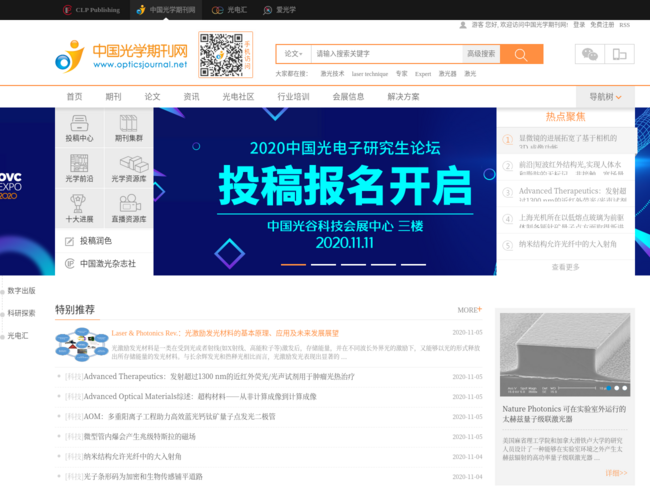Click the QR code image
The width and height of the screenshot is (650, 500).
tap(221, 55)
